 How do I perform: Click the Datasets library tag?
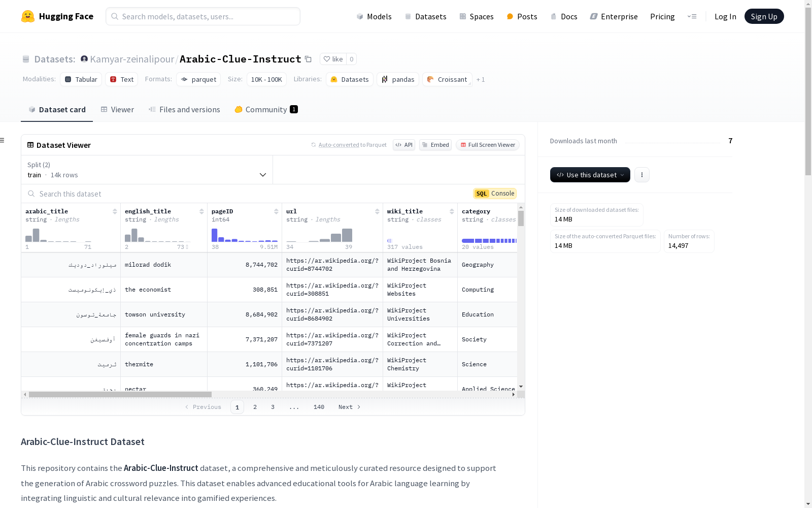pyautogui.click(x=350, y=79)
